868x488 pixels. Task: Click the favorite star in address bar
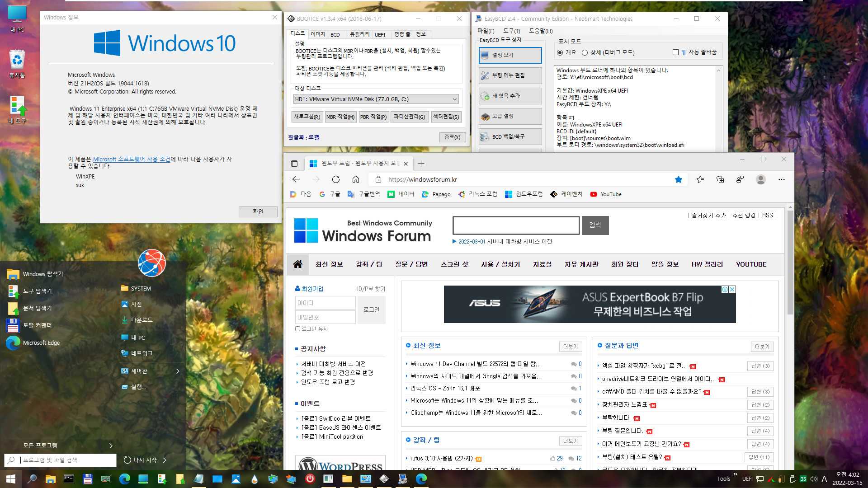(679, 179)
